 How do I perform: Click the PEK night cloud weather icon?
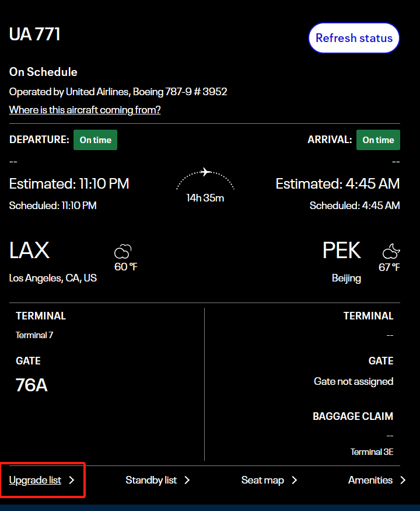point(391,252)
